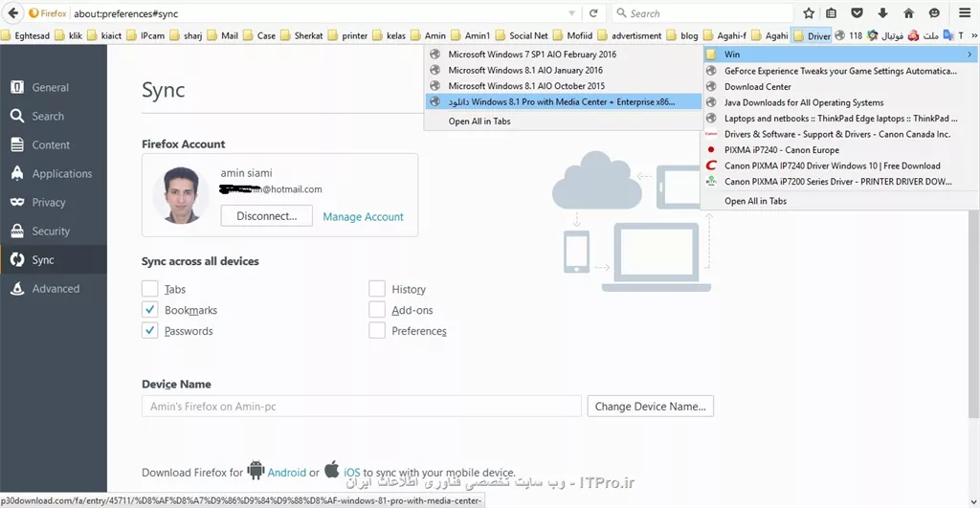Go to Home page icon
This screenshot has height=508, width=980.
tap(909, 13)
